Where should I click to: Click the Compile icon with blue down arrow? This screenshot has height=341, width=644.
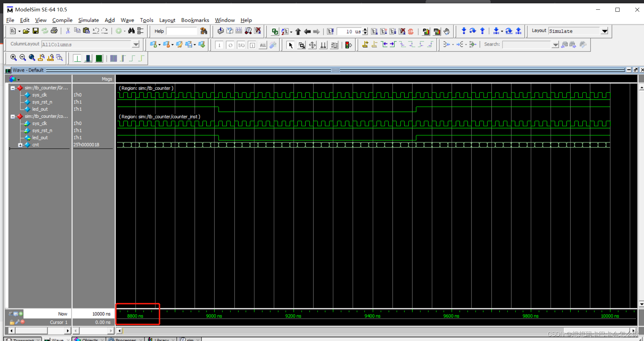pos(220,31)
